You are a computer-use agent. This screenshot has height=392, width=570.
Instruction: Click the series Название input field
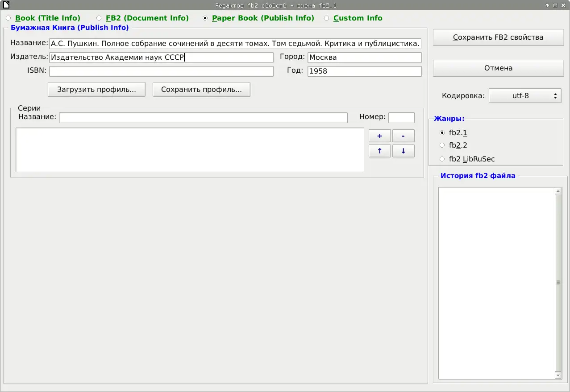coord(203,118)
